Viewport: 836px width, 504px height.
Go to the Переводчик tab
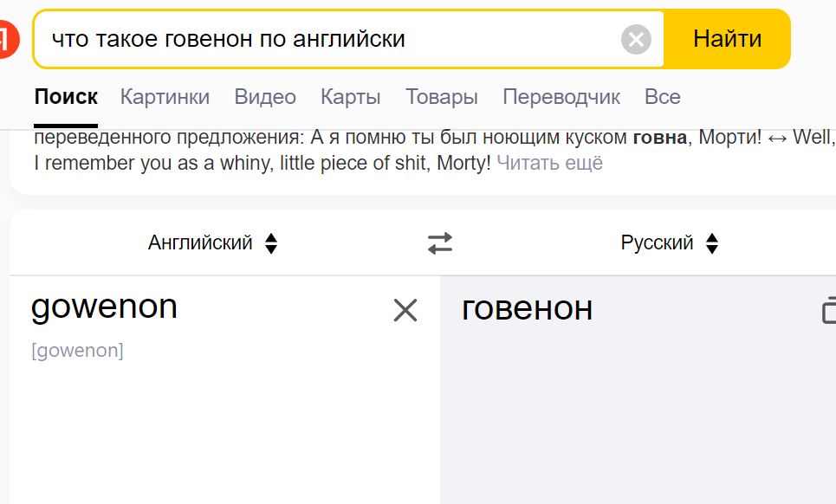point(561,97)
